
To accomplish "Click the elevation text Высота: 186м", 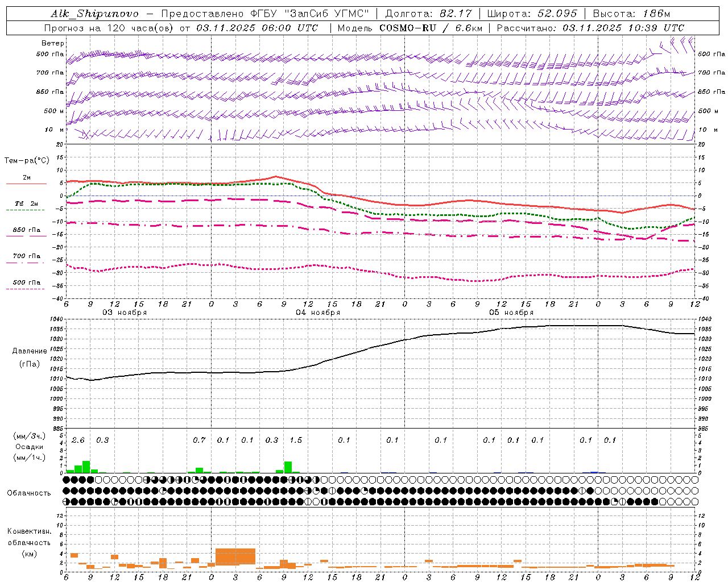I will [x=631, y=14].
